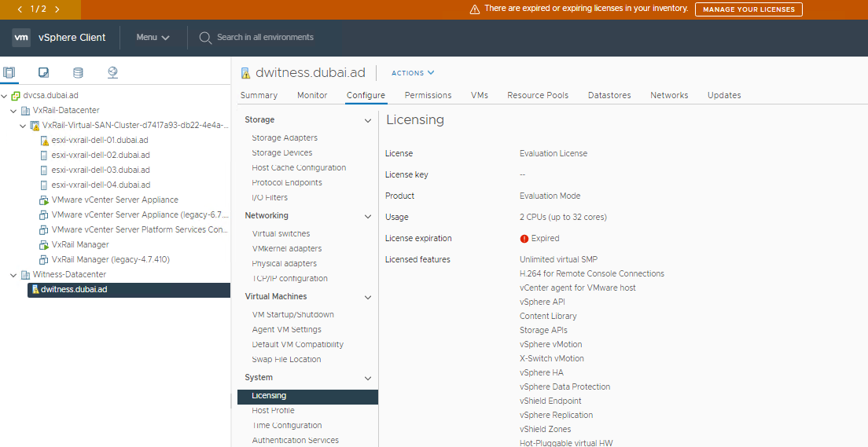Click the host icon beside dwitness.dubai.ad title
This screenshot has height=447, width=868.
245,73
